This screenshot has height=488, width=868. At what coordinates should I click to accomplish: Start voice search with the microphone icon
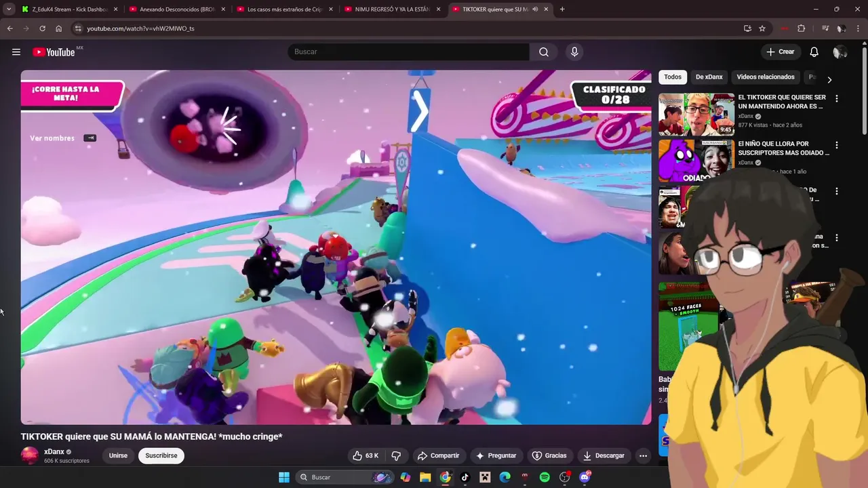click(x=574, y=52)
